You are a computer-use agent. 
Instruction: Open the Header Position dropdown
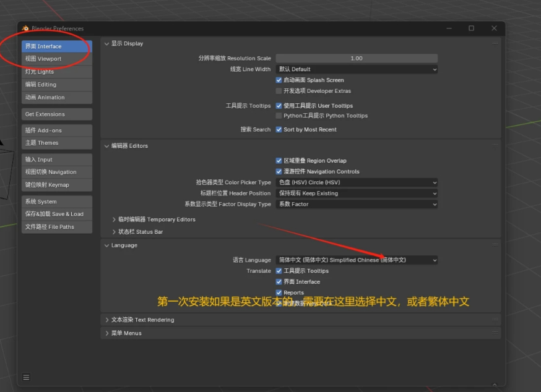pyautogui.click(x=357, y=194)
